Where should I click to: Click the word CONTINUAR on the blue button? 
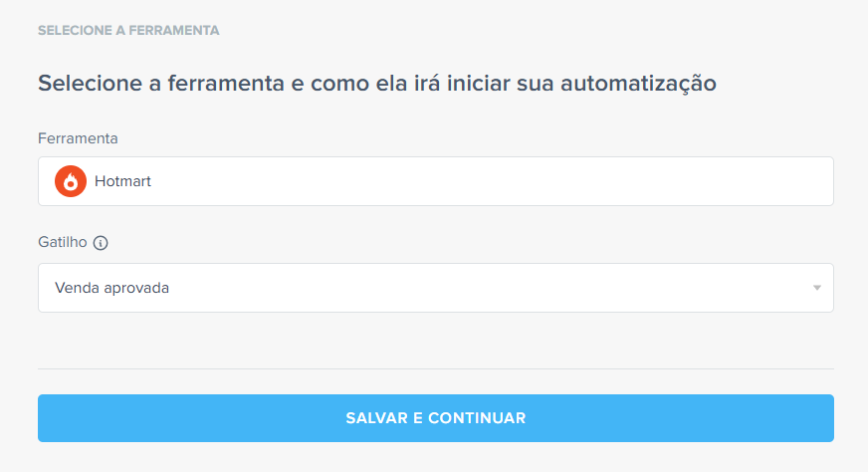coord(477,418)
